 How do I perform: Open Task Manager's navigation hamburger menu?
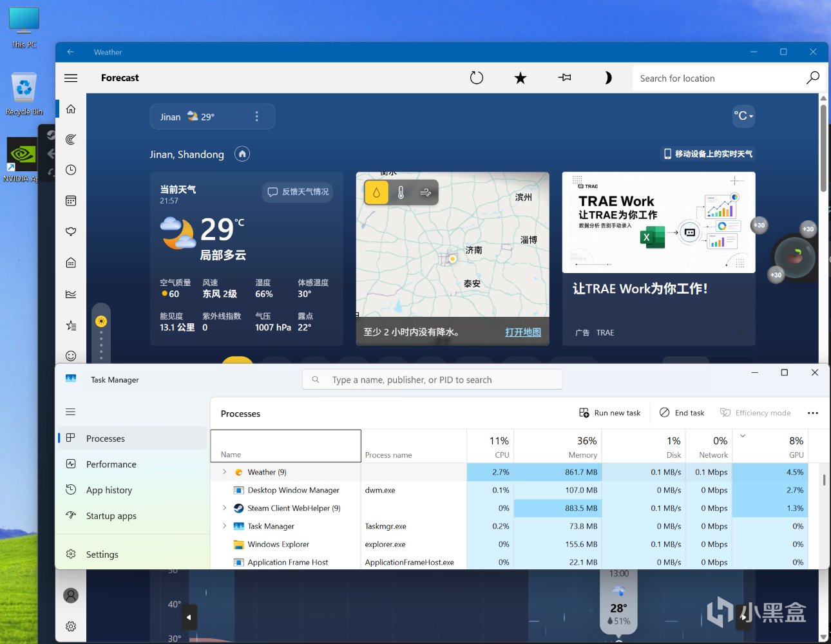tap(71, 412)
